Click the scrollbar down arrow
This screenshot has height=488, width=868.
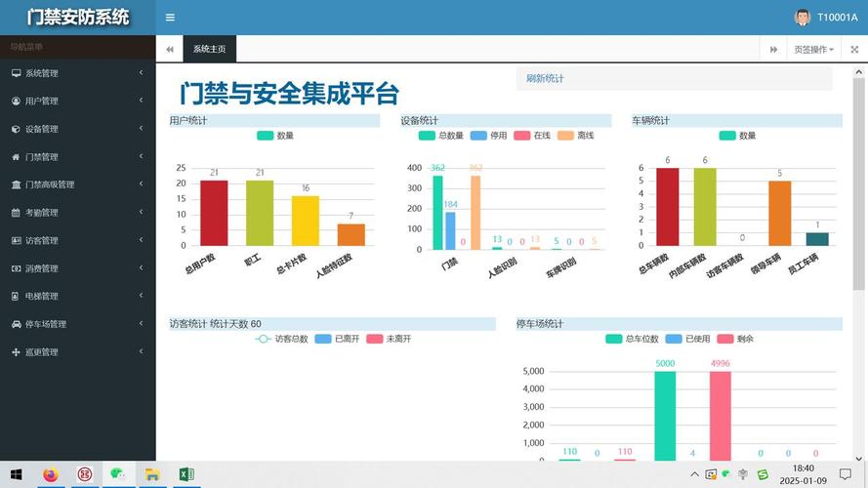(858, 458)
